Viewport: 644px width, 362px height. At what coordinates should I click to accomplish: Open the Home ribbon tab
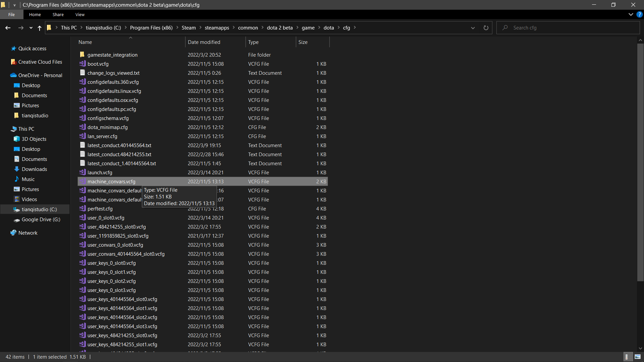35,14
